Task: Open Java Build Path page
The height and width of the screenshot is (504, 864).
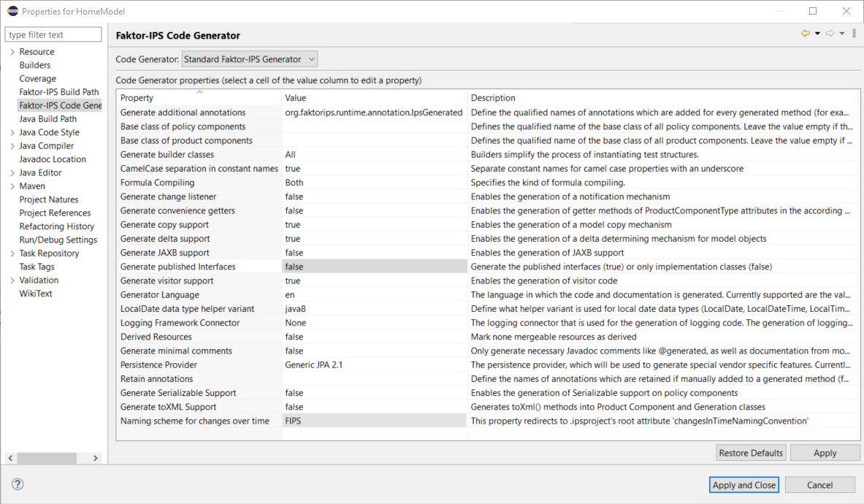Action: pos(48,119)
